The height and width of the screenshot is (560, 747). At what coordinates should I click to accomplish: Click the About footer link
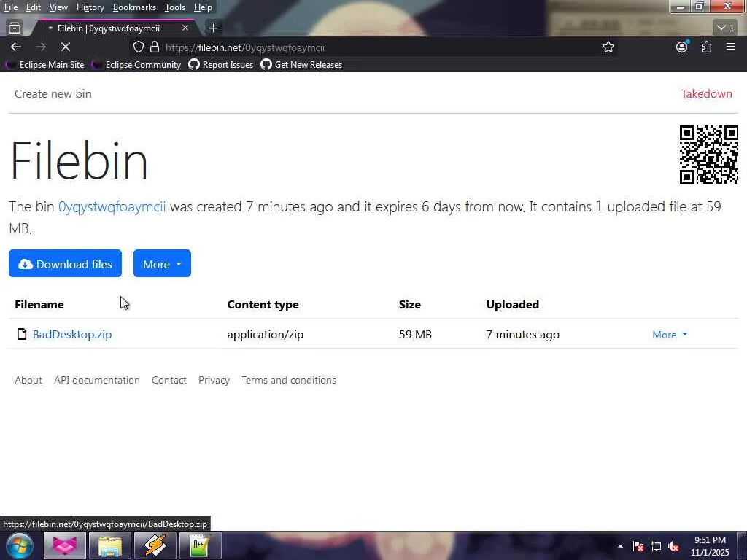(x=28, y=380)
